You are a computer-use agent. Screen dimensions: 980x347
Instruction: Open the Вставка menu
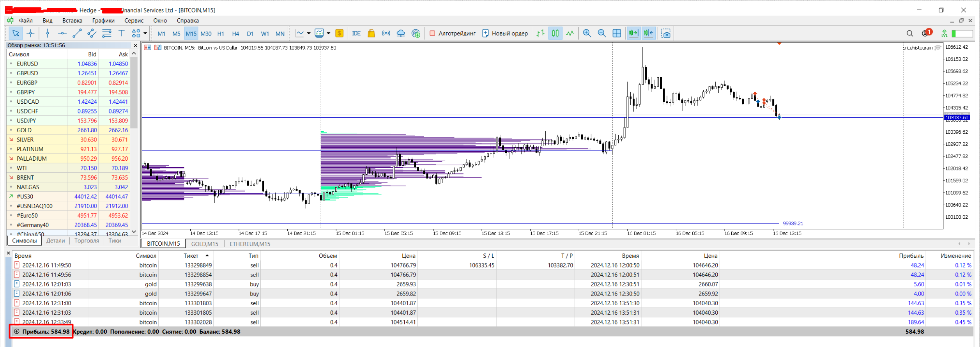(x=72, y=21)
